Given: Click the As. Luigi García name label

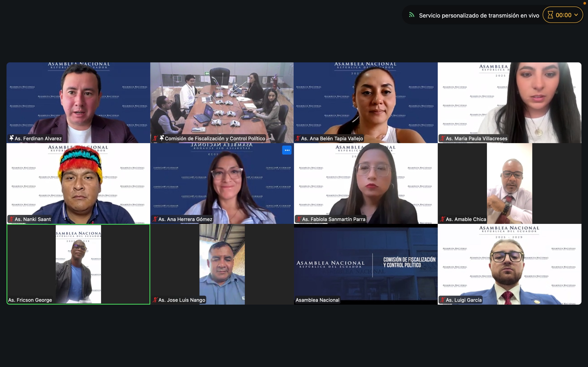Looking at the screenshot, I should coord(464,300).
